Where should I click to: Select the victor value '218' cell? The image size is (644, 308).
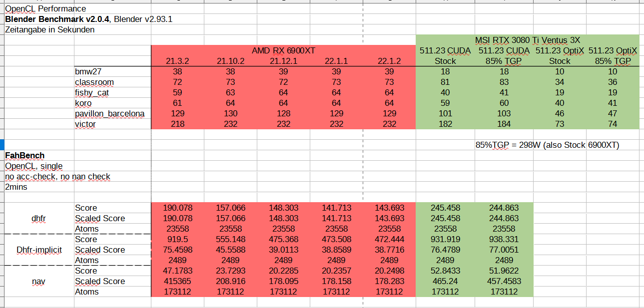(177, 124)
